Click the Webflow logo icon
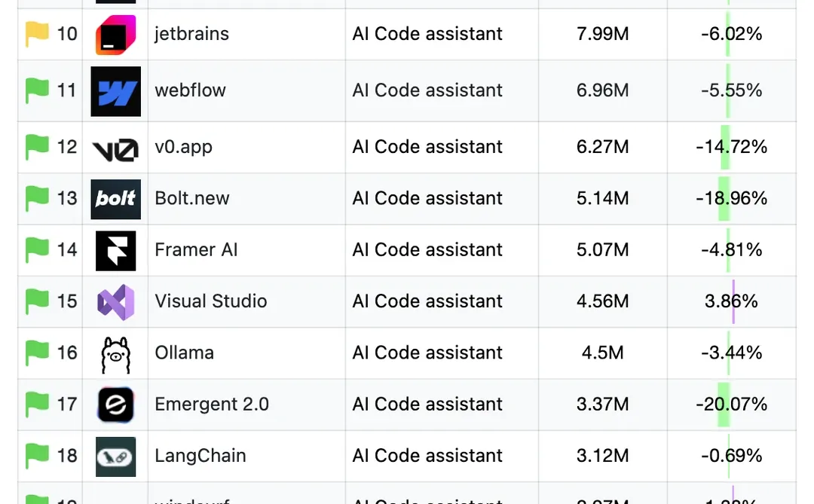The height and width of the screenshot is (504, 814). pos(115,91)
